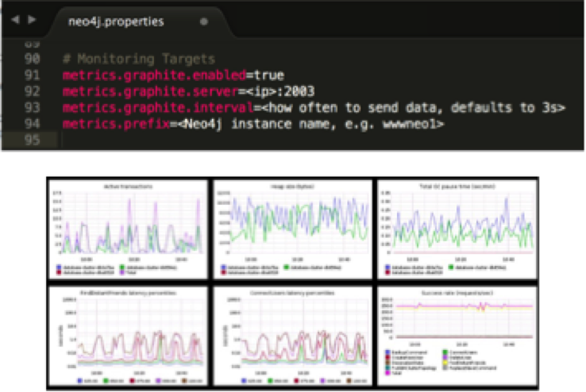Click the '# Monitoring Targets' comment
The height and width of the screenshot is (392, 586).
click(139, 59)
